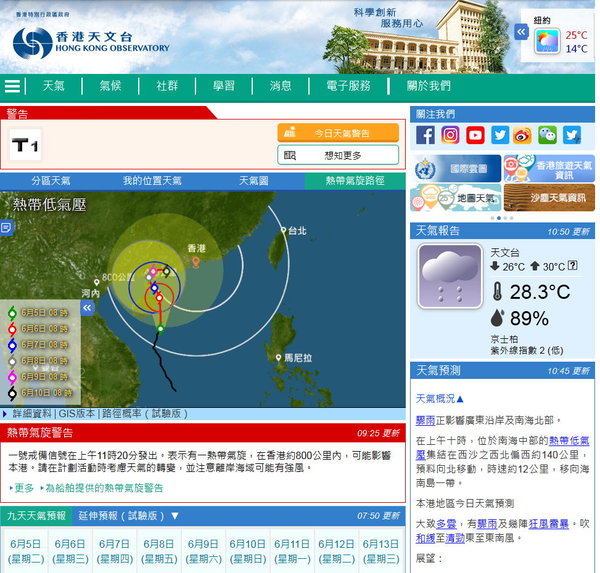Open the Instagram icon
600x573 pixels.
coord(450,135)
